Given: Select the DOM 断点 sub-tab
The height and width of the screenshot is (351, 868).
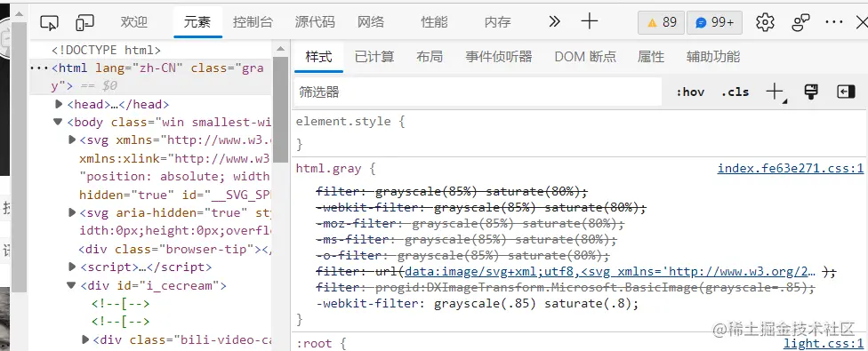Looking at the screenshot, I should tap(585, 56).
